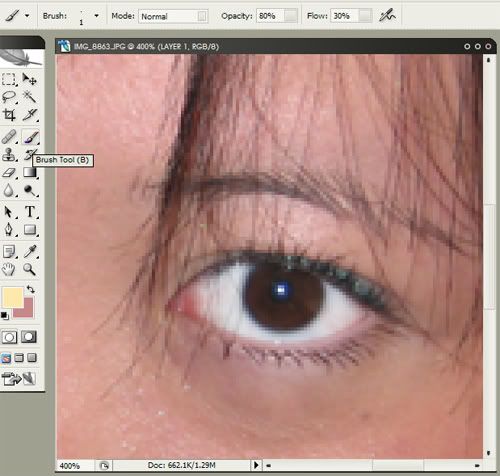Open the background color picker
This screenshot has width=500, height=476.
[x=27, y=312]
